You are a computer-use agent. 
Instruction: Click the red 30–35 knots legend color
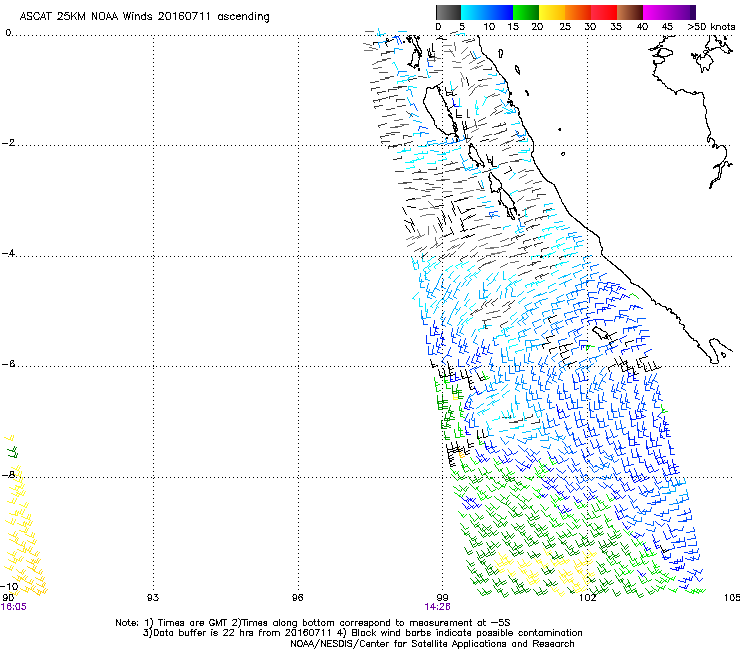[x=604, y=12]
